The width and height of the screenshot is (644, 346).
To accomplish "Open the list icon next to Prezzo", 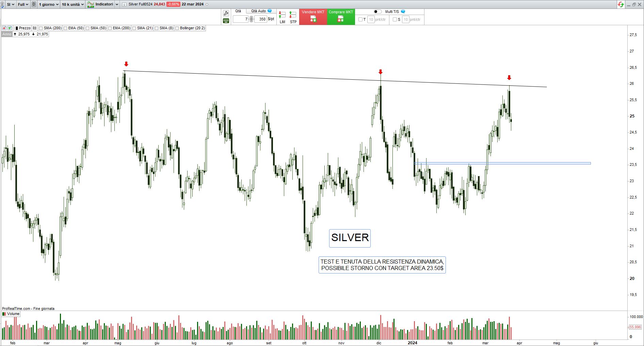I will coord(35,28).
